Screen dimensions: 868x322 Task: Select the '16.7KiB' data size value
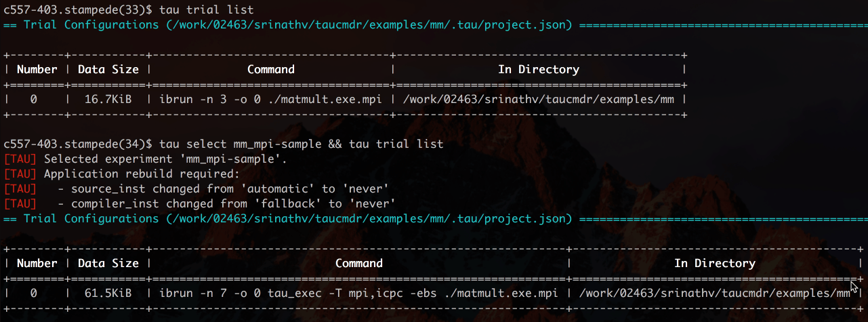[x=108, y=99]
